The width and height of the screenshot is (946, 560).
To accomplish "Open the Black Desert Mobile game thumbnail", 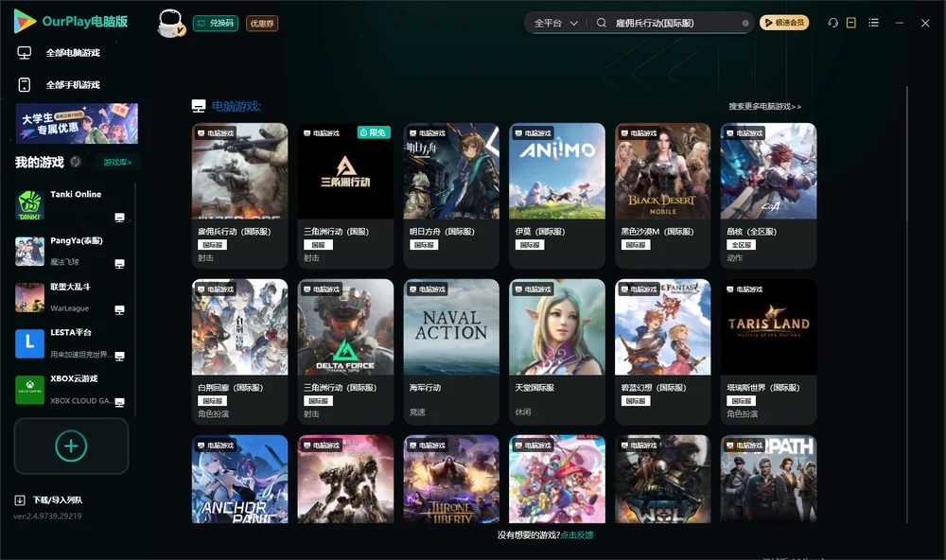I will click(662, 171).
